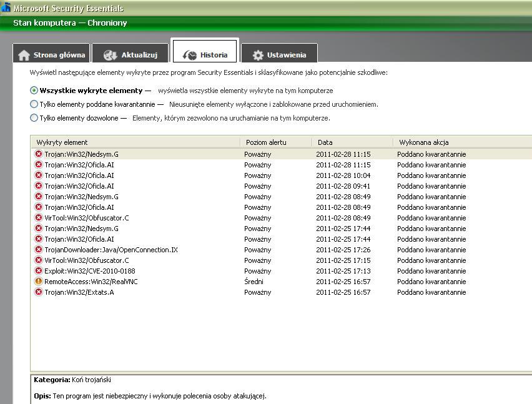Click the 'Średni' alert level cell
532x404 pixels.
(254, 282)
